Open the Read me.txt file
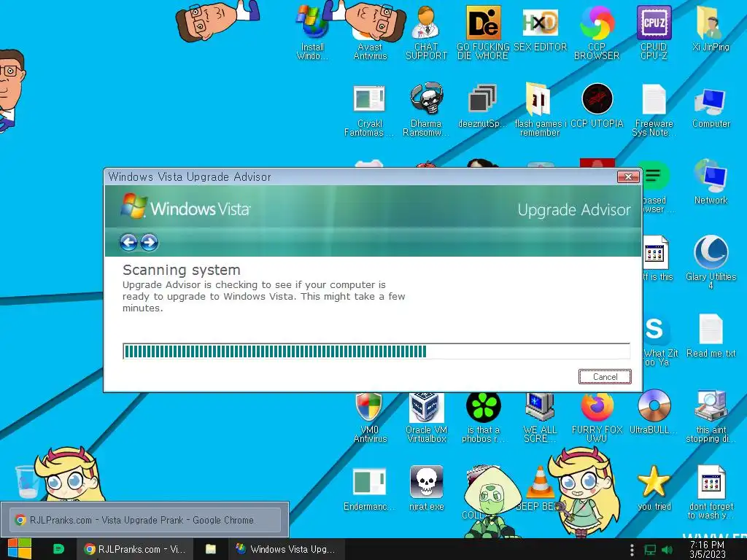 (x=711, y=335)
